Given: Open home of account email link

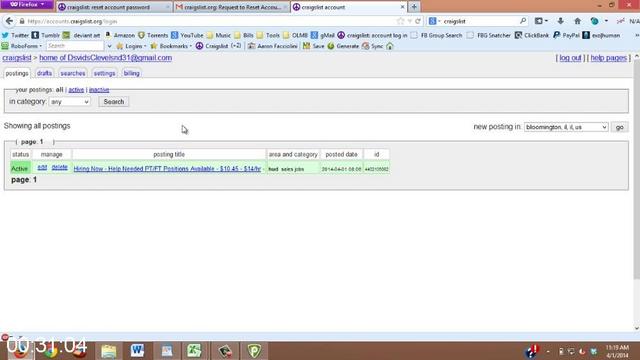Looking at the screenshot, I should click(105, 58).
